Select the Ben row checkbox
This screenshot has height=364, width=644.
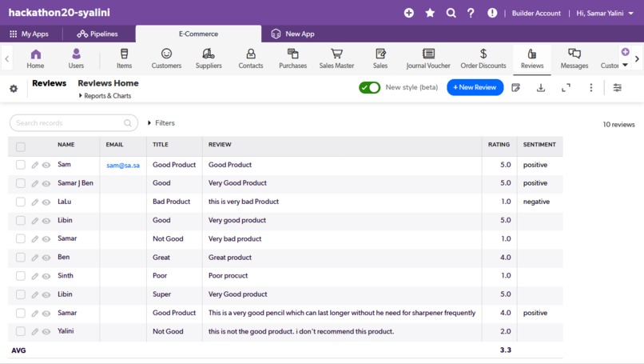[x=21, y=257]
